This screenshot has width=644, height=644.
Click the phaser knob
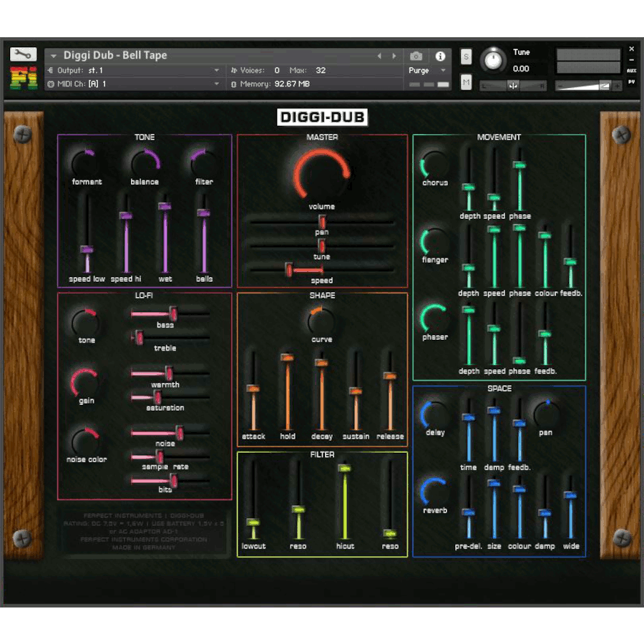(434, 318)
